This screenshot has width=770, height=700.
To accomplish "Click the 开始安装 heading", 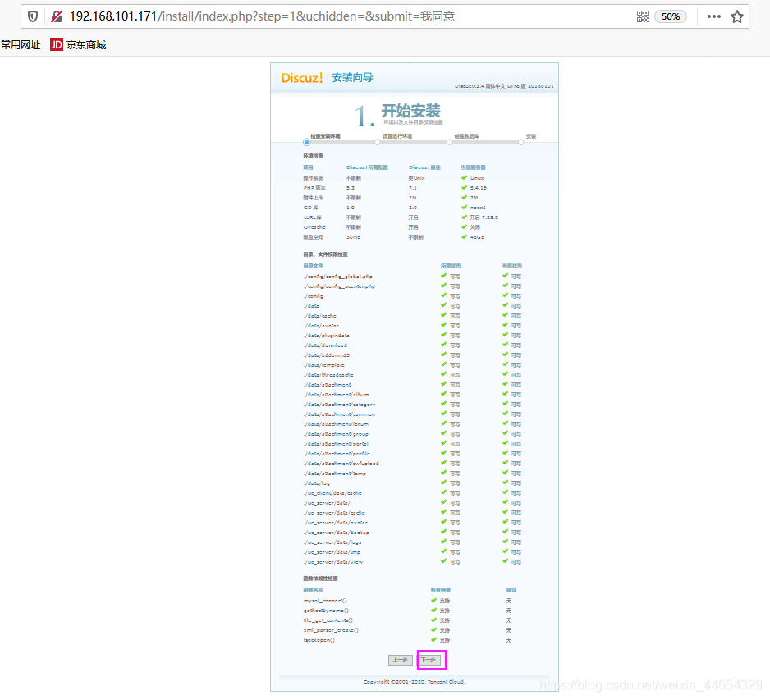I will (x=411, y=111).
